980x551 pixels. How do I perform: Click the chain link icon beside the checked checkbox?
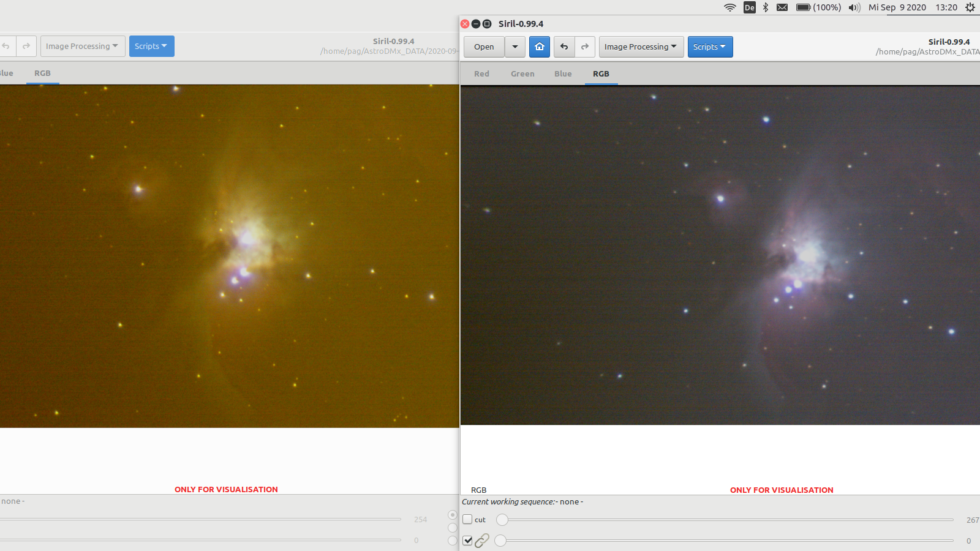pyautogui.click(x=482, y=541)
